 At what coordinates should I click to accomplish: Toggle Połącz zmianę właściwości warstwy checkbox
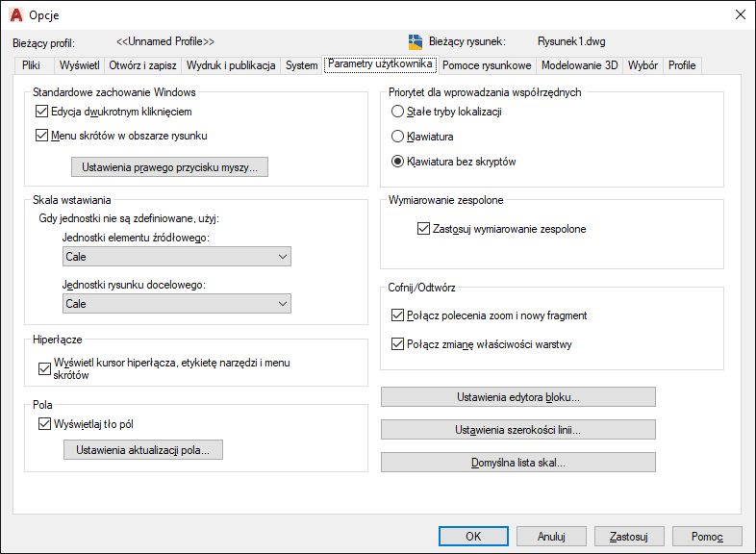[398, 343]
